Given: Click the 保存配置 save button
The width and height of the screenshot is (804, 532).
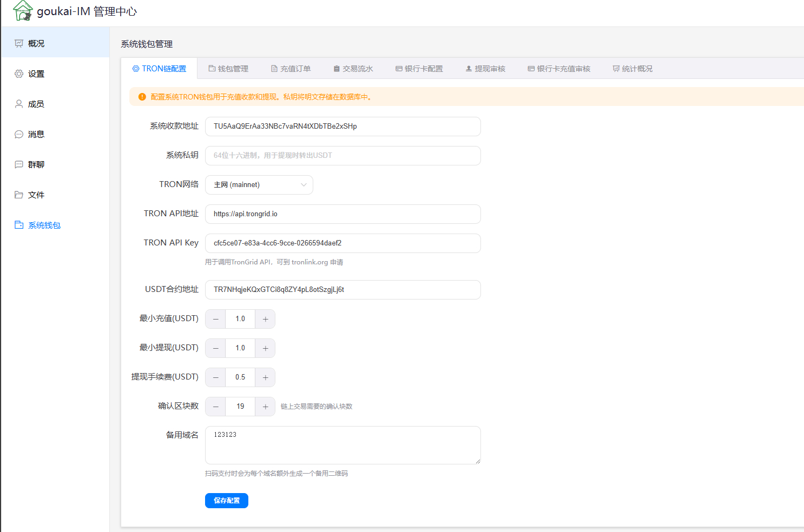Looking at the screenshot, I should click(x=227, y=501).
